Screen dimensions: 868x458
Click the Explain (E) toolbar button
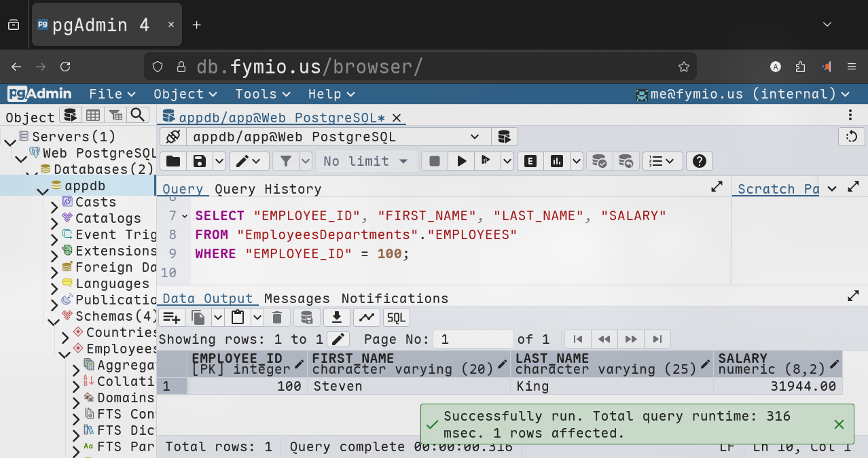(530, 161)
